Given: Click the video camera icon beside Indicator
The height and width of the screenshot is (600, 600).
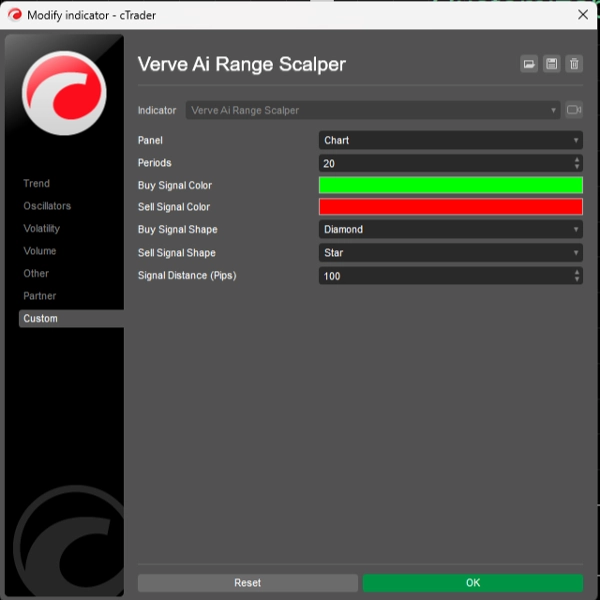Looking at the screenshot, I should pyautogui.click(x=574, y=110).
